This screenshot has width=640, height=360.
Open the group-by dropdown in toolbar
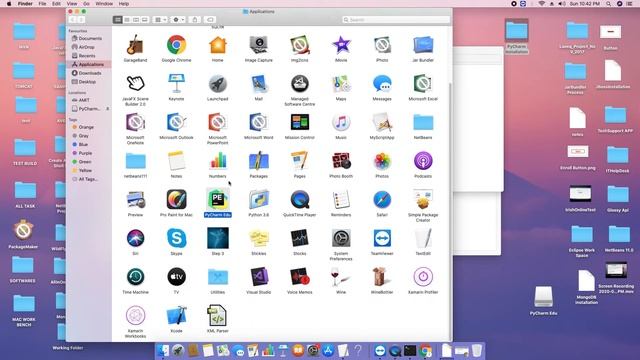160,20
